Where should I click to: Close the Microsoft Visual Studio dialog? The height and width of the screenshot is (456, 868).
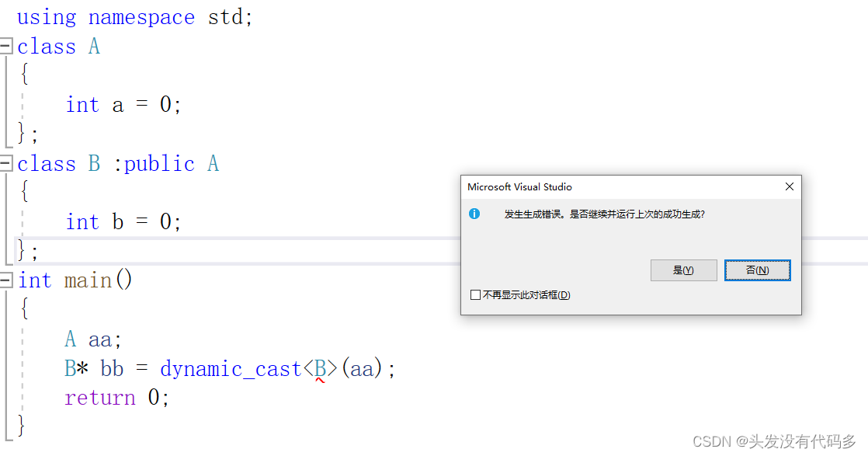click(x=790, y=186)
